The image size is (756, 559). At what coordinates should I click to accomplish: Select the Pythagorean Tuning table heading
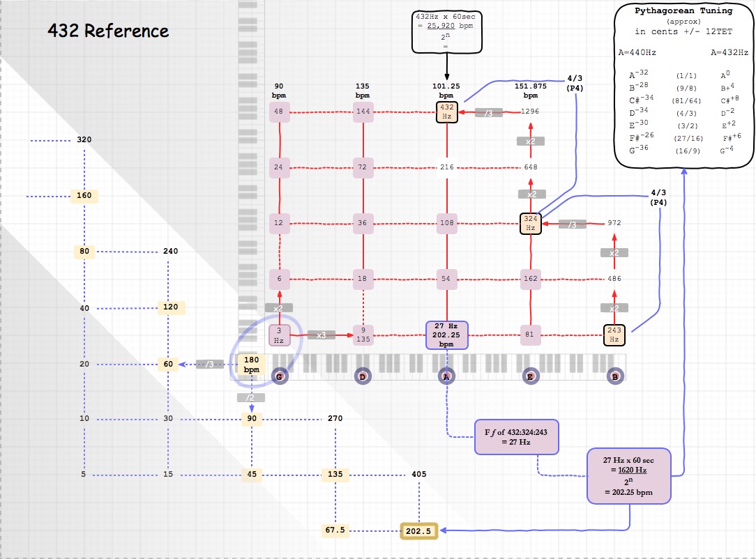(683, 11)
